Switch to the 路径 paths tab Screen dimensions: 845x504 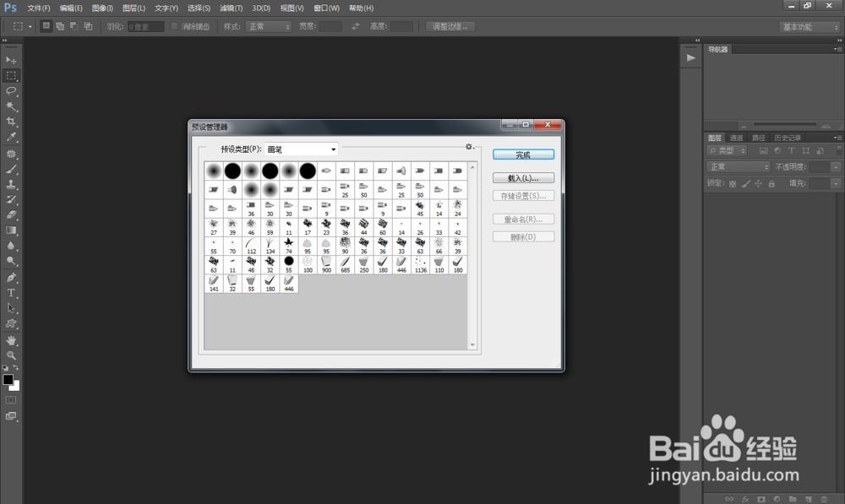click(758, 138)
